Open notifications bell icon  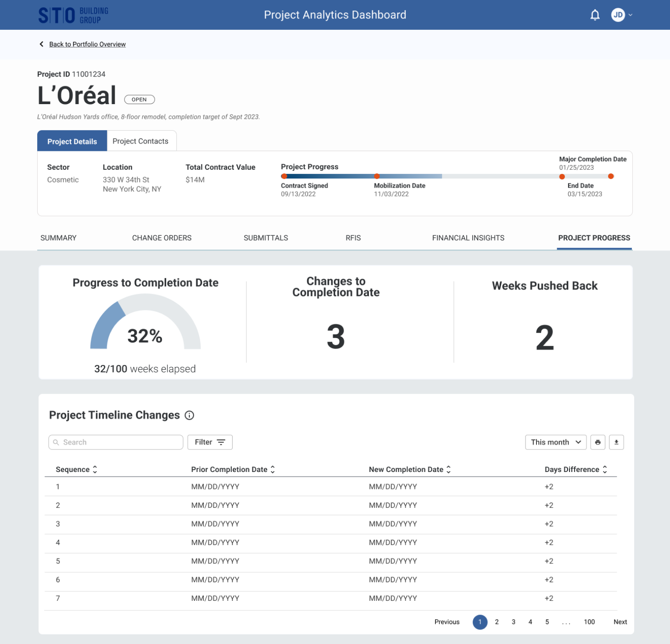coord(595,15)
